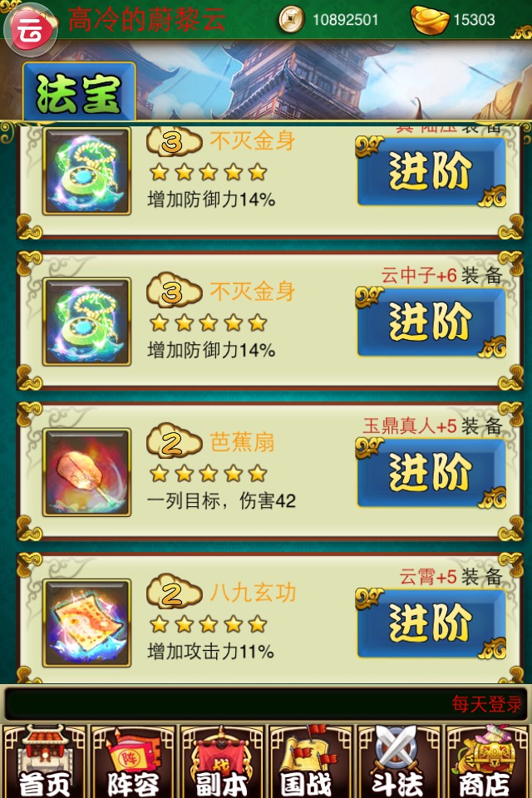This screenshot has width=532, height=798.
Task: Click the player name 高冷的蔚黎云
Action: 146,20
